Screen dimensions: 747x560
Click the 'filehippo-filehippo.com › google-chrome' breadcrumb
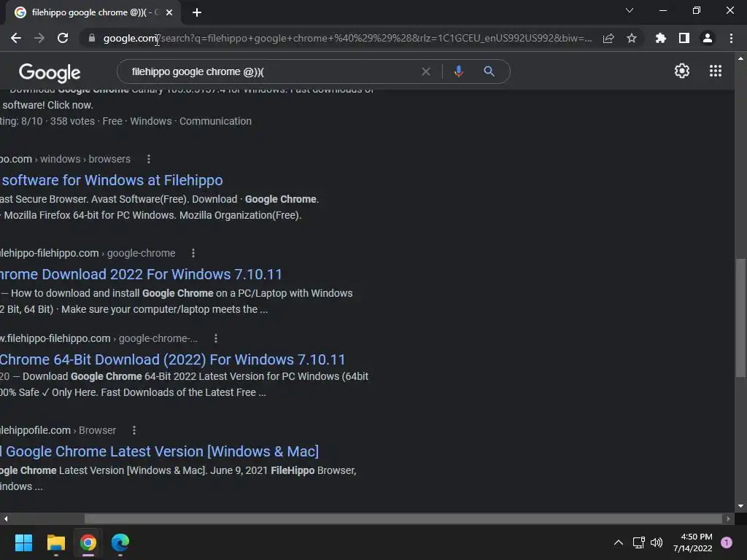(x=88, y=253)
